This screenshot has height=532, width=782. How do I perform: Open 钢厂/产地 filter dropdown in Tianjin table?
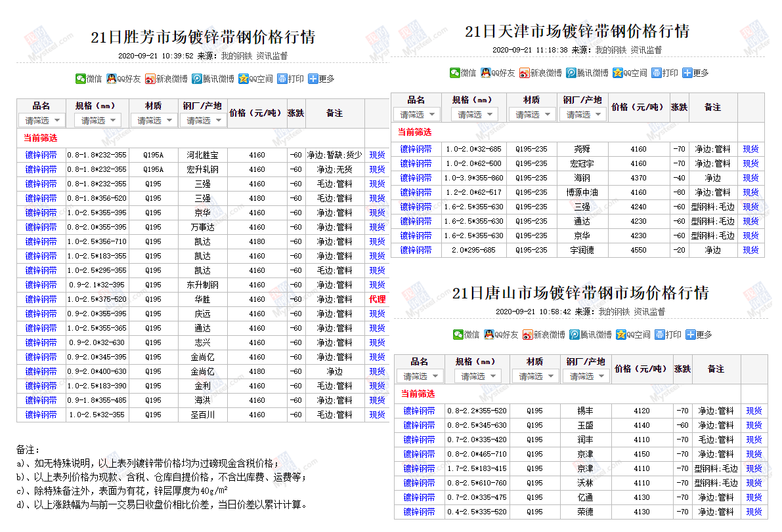[583, 115]
